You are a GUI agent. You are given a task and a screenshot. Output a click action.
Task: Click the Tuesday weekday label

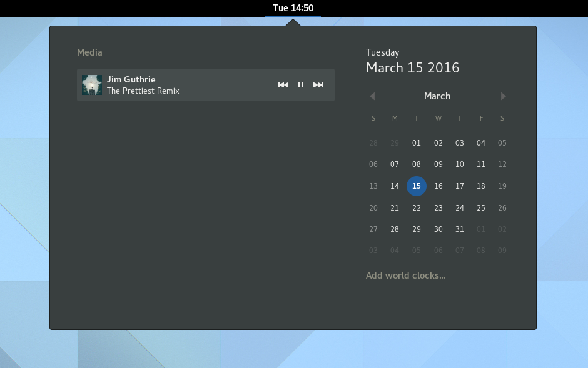click(382, 52)
